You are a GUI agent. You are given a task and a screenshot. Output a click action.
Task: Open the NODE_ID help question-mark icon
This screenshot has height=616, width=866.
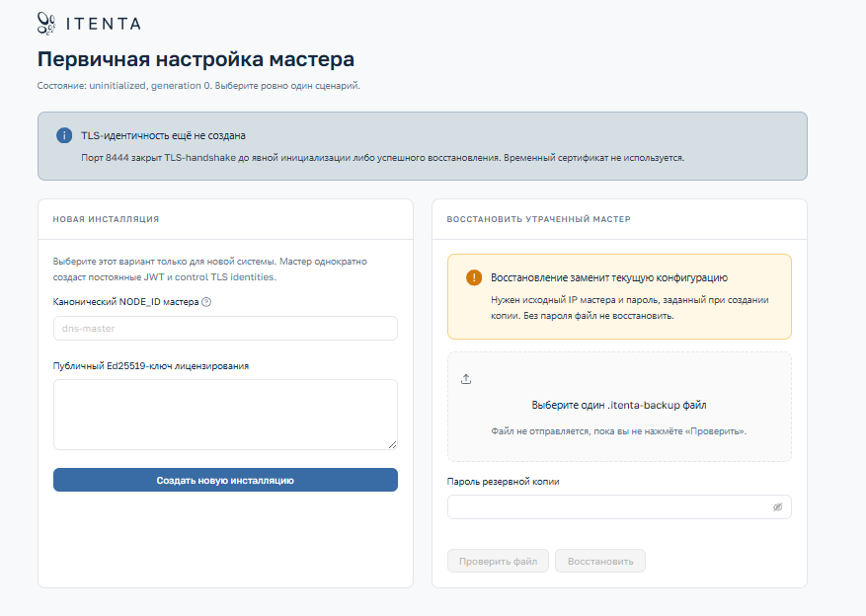pos(206,302)
